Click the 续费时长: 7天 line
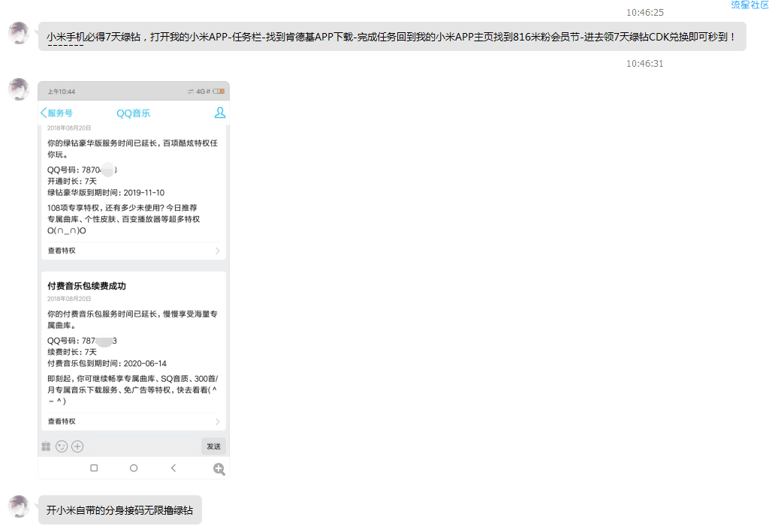Viewport: 769px width, 532px height. [x=72, y=352]
